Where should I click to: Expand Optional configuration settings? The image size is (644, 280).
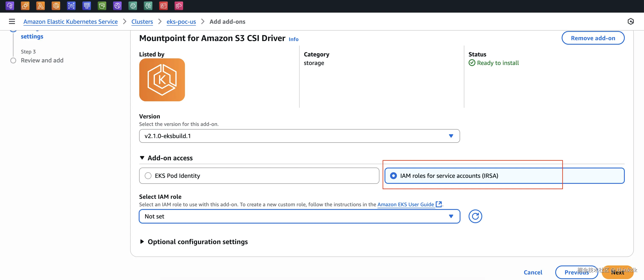click(x=197, y=242)
